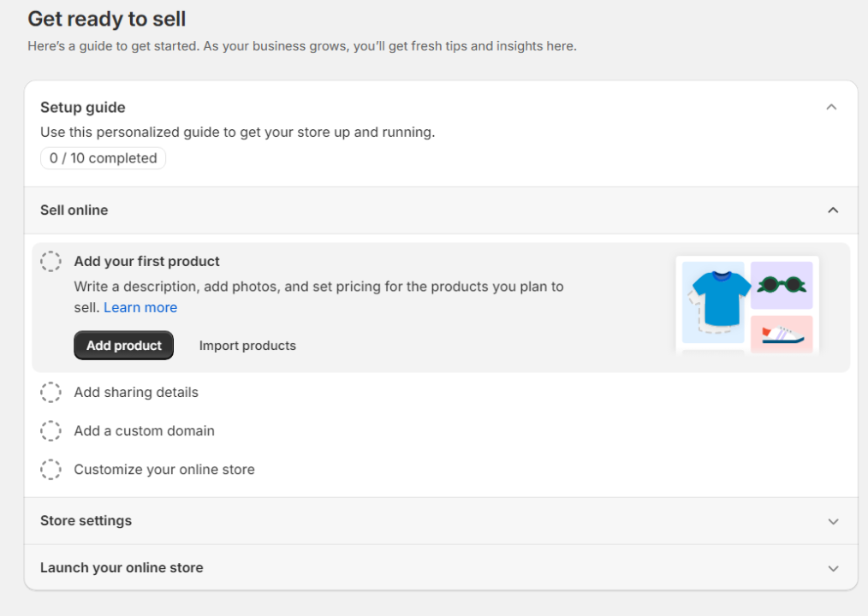
Task: Click the sneaker illustration in the pink tile
Action: pyautogui.click(x=782, y=334)
